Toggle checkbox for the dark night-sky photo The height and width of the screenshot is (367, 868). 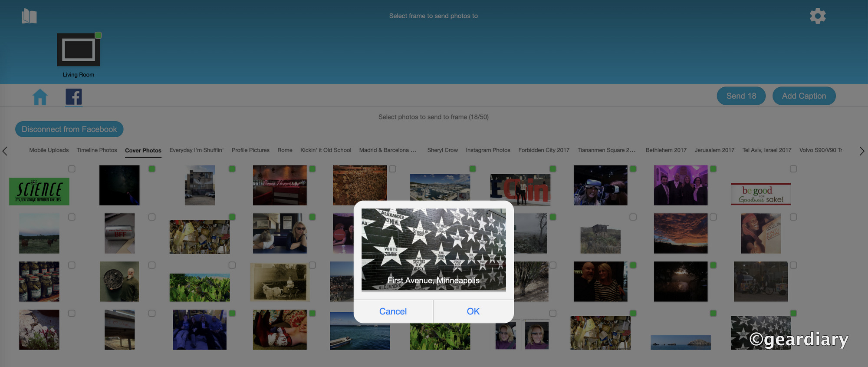(152, 169)
